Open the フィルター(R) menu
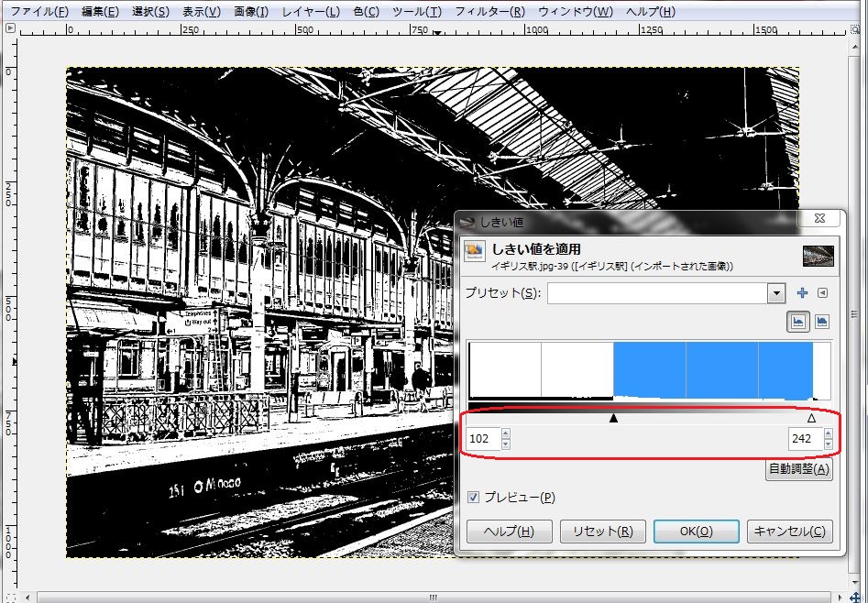The image size is (868, 603). (489, 11)
